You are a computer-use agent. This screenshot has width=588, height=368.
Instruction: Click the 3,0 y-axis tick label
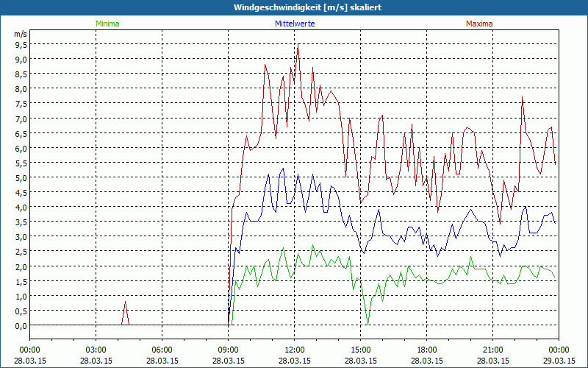click(x=21, y=236)
